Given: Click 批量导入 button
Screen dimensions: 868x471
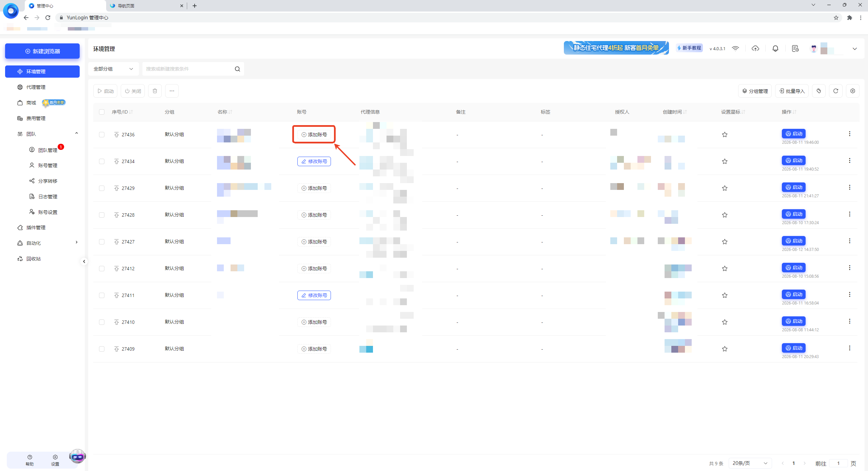Looking at the screenshot, I should click(x=792, y=91).
